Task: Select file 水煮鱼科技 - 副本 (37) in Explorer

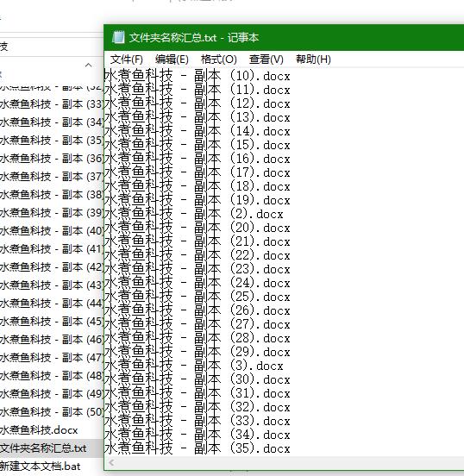Action: coord(52,177)
